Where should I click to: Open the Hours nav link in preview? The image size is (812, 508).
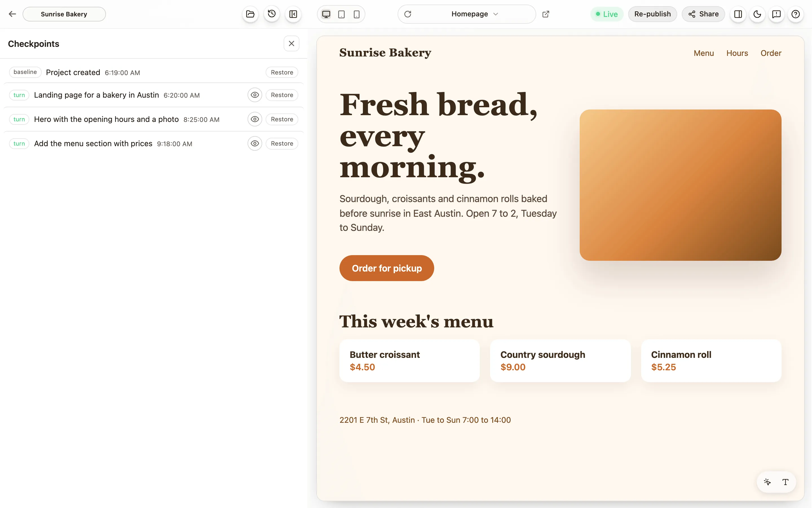[737, 53]
